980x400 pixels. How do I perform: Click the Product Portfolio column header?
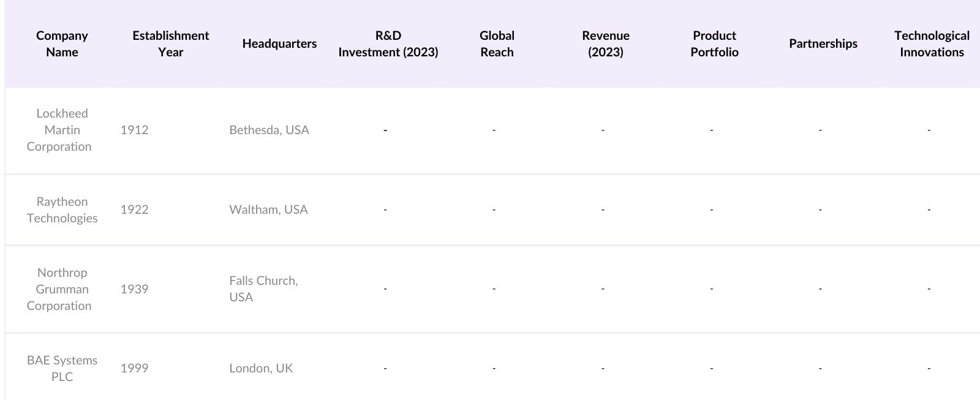point(714,43)
